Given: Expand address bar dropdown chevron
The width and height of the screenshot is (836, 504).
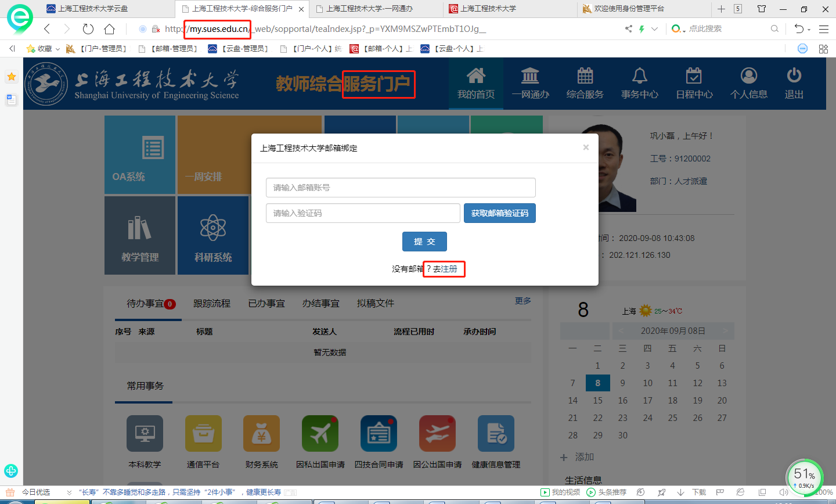Looking at the screenshot, I should 654,29.
